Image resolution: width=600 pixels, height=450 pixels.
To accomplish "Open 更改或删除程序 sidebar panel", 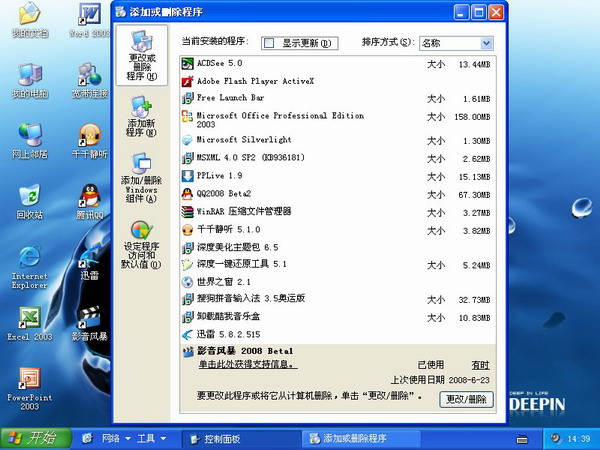I will 142,55.
